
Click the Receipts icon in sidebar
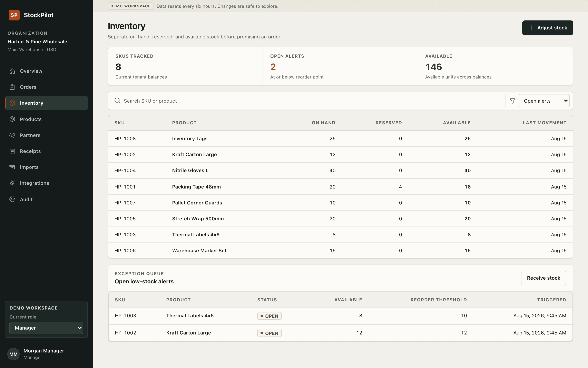(x=12, y=151)
